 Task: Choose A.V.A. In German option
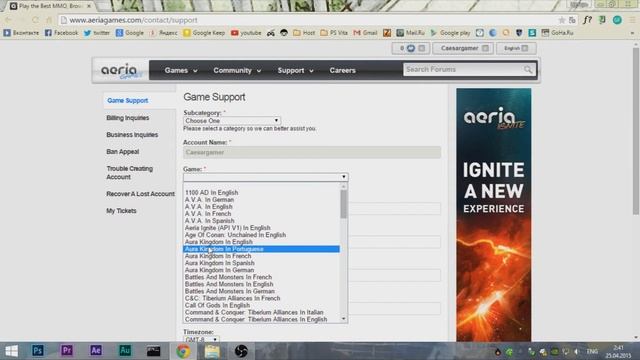tap(261, 200)
